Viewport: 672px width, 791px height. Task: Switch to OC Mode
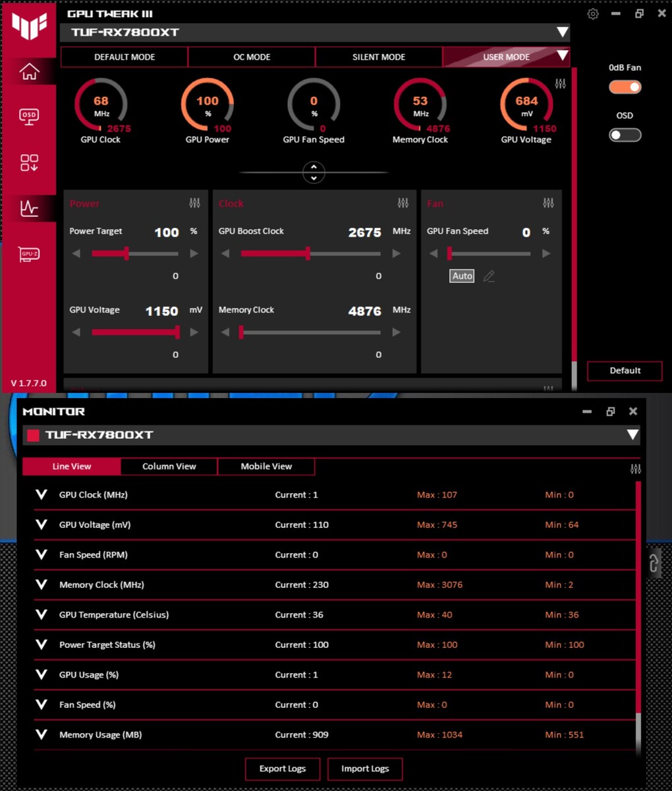coord(252,57)
